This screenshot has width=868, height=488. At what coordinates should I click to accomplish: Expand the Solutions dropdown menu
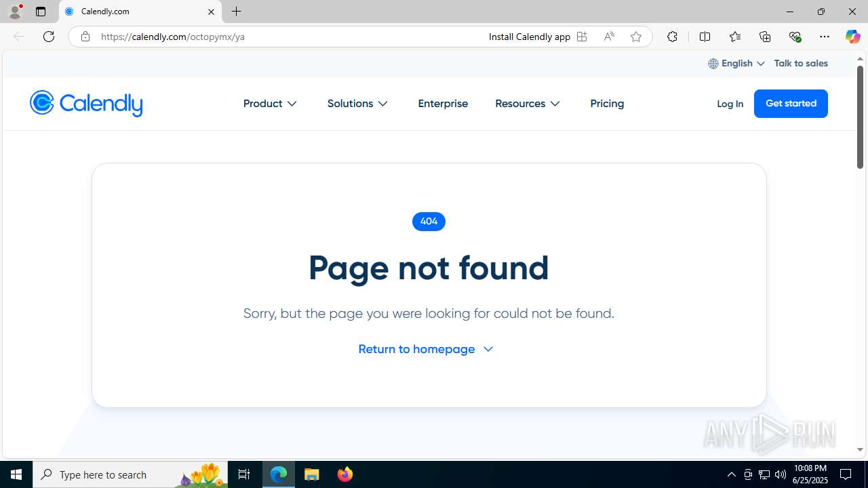coord(357,104)
